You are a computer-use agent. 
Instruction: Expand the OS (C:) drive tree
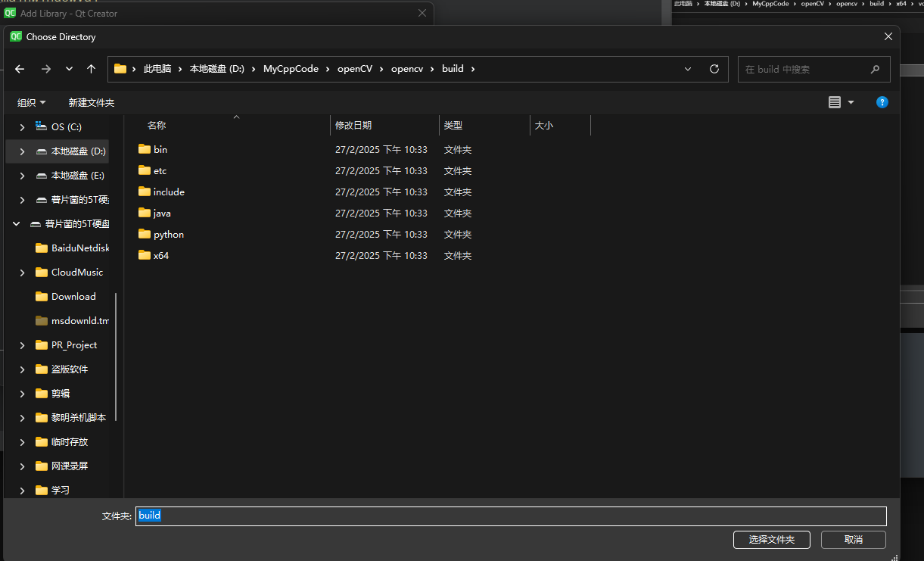23,127
